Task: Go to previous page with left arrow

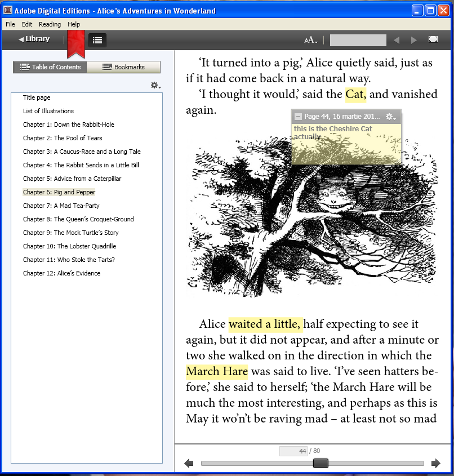Action: 189,463
